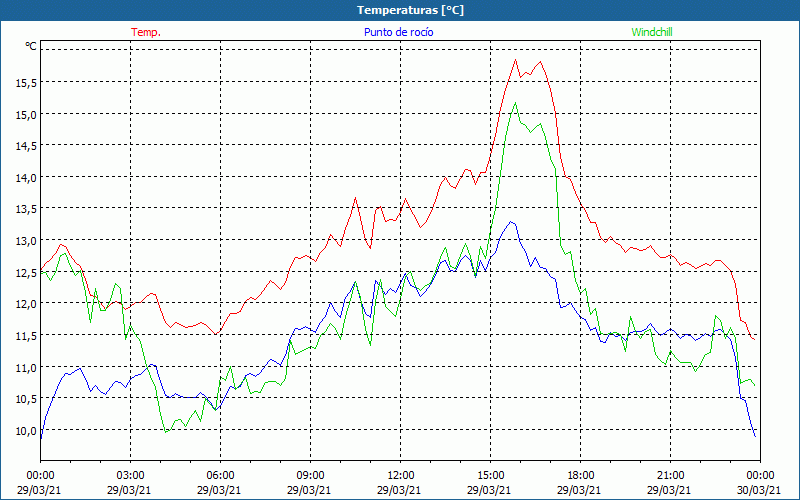Click the 11,0 y-axis value

point(26,367)
